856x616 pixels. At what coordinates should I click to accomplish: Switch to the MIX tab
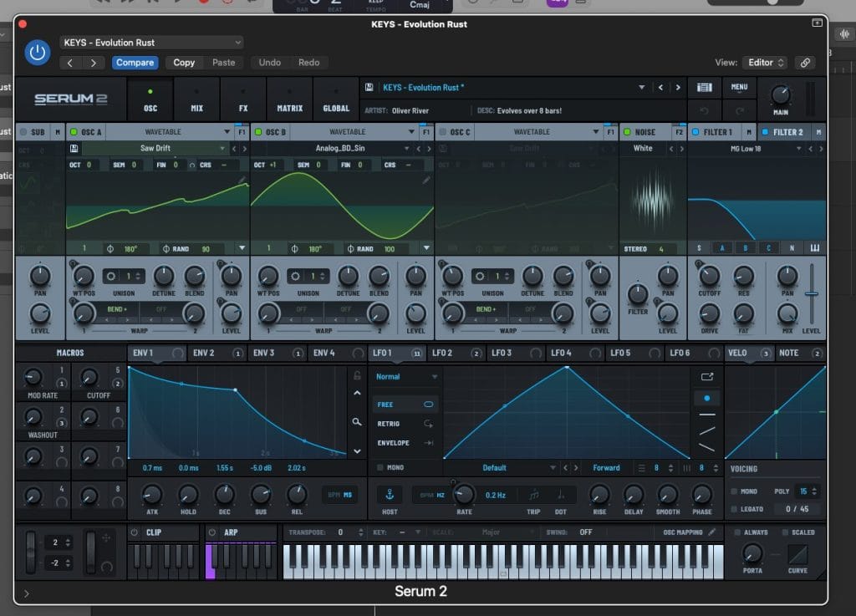[196, 99]
